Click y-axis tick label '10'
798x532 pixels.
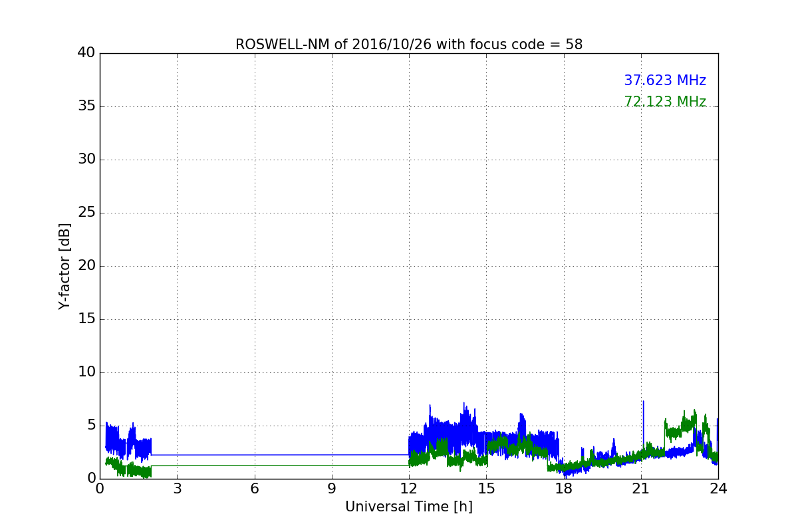(86, 372)
